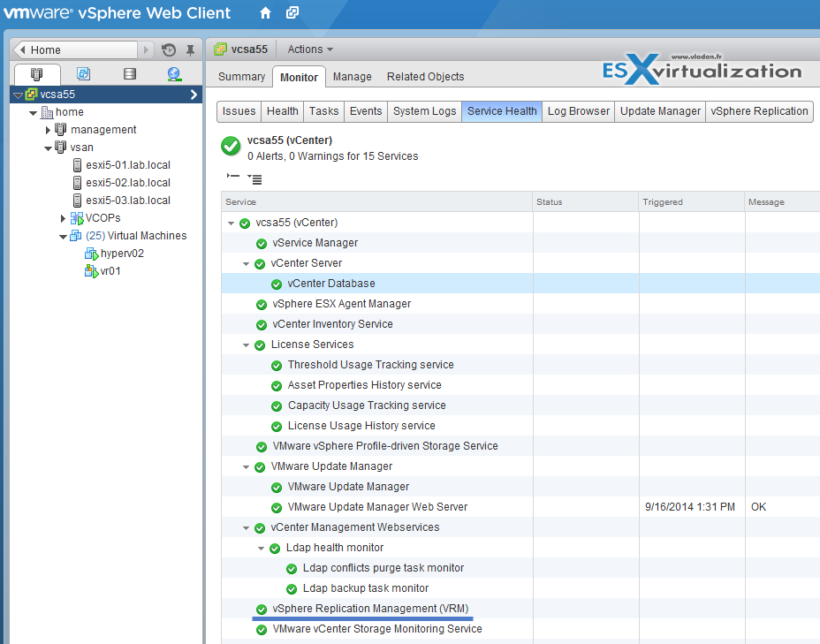Collapse the home datacenter node
Image resolution: width=820 pixels, height=644 pixels.
33,113
